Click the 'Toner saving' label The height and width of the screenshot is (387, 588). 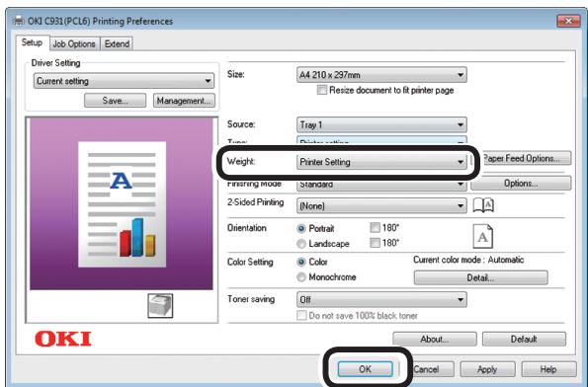(251, 299)
